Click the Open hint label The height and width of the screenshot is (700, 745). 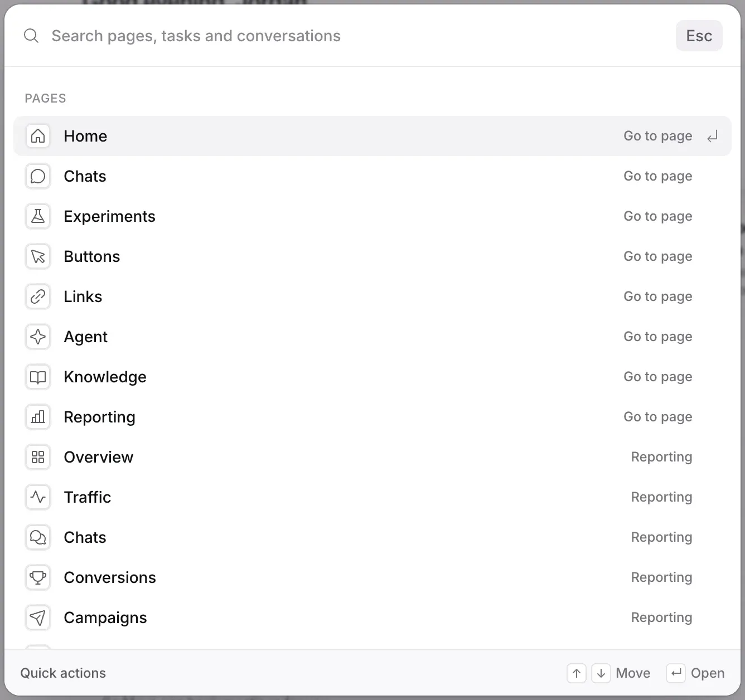coord(708,673)
